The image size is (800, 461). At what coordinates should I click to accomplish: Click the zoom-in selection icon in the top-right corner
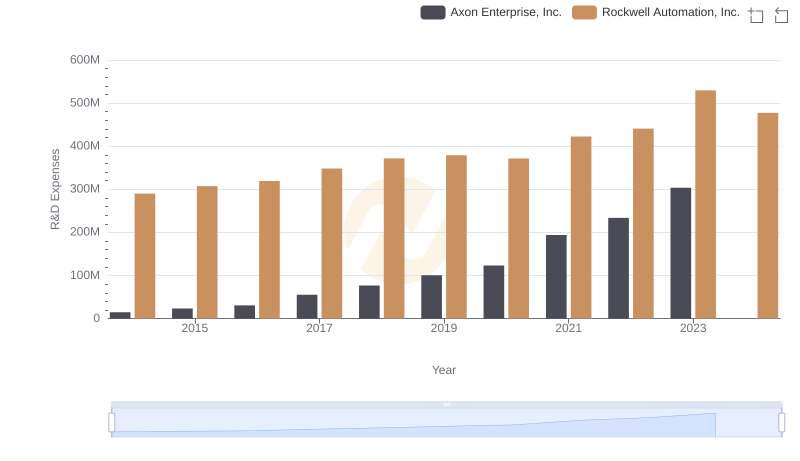756,15
